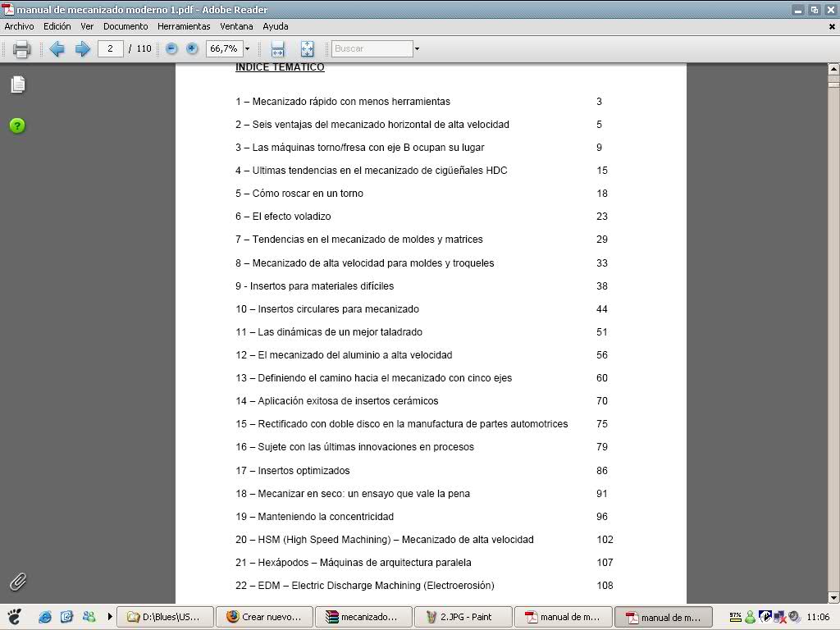This screenshot has height=630, width=840.
Task: Click entry 'Manteniendo la concentricidad'
Action: pos(326,517)
